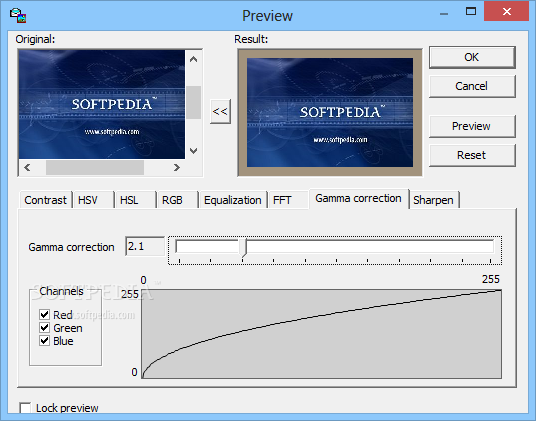
Task: Click the application icon in title bar
Action: pyautogui.click(x=18, y=15)
